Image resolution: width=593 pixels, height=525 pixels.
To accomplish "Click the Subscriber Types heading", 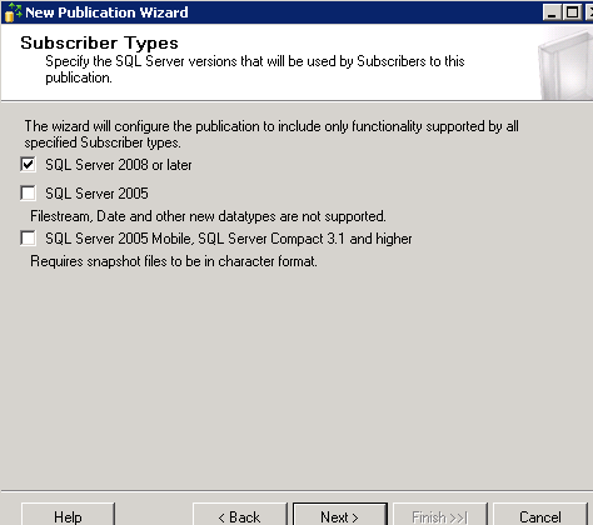I will pyautogui.click(x=99, y=43).
